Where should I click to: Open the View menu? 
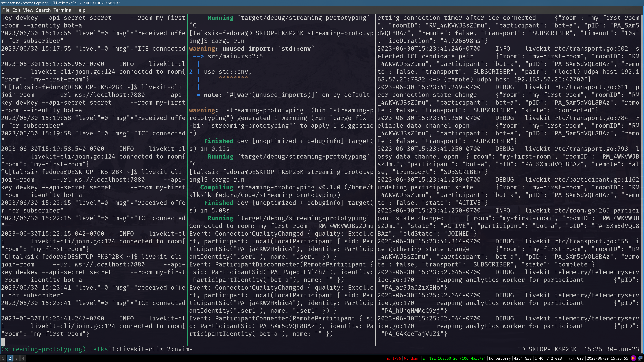click(x=28, y=10)
